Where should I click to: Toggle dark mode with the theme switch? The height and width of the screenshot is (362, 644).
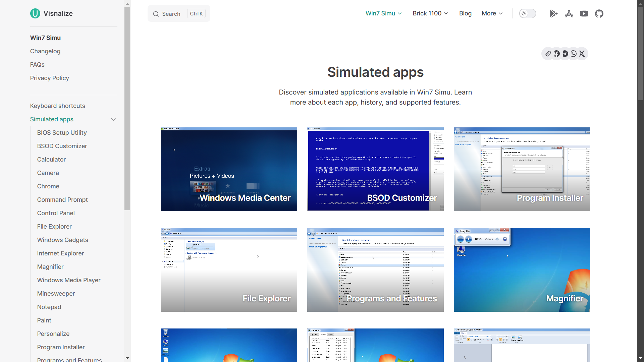tap(527, 13)
